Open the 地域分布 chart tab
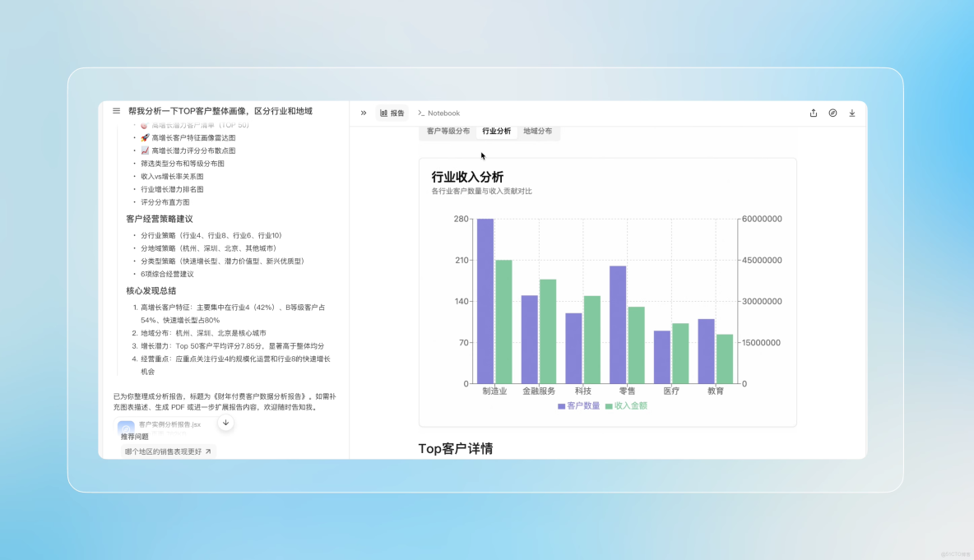 coord(539,131)
